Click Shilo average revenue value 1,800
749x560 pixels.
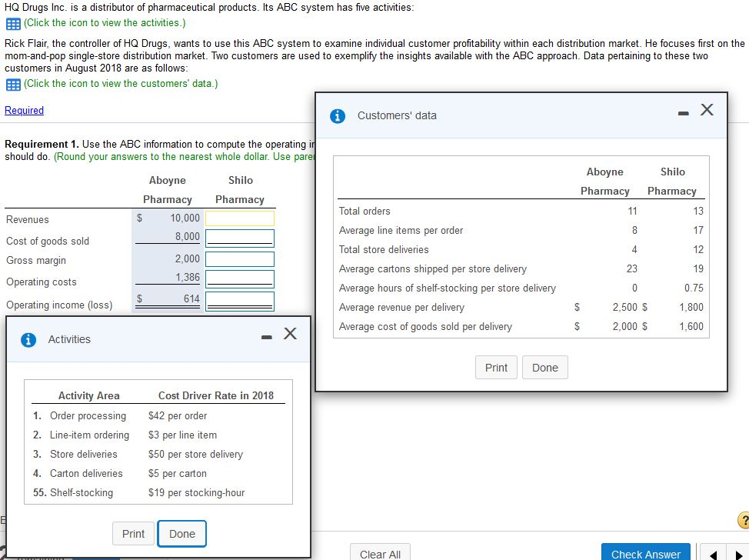click(x=691, y=307)
